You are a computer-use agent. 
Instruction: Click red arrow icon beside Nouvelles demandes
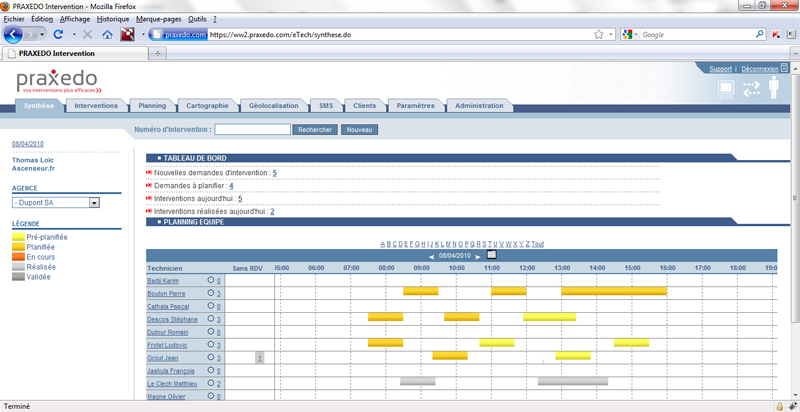click(x=149, y=172)
